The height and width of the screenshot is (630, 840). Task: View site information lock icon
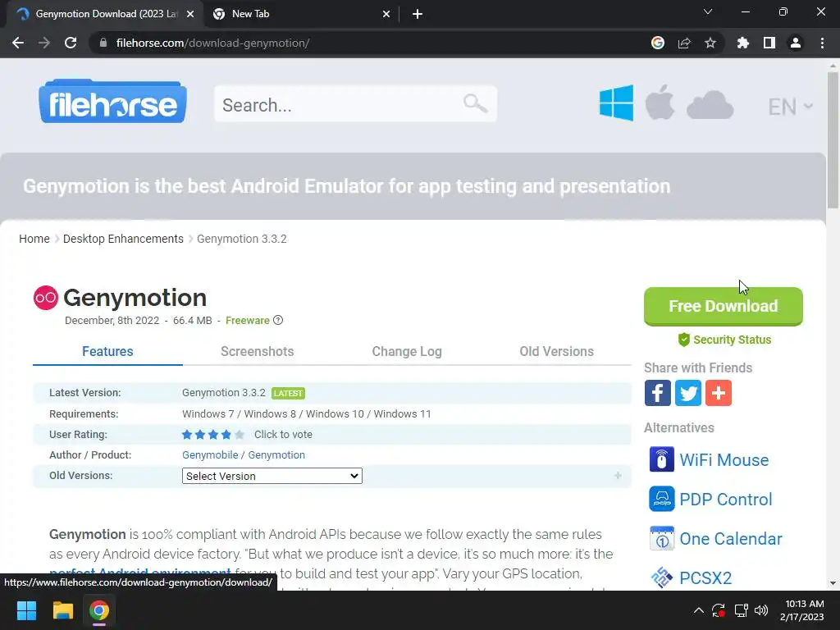point(103,43)
